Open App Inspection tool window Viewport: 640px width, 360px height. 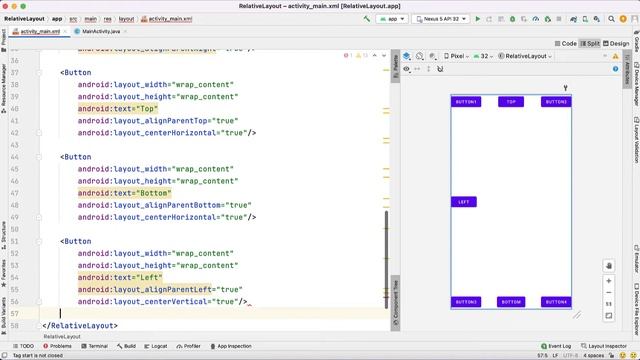[231, 346]
